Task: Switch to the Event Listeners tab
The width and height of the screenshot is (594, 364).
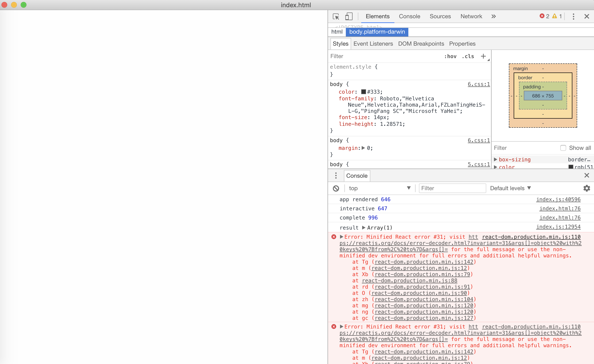Action: point(373,43)
